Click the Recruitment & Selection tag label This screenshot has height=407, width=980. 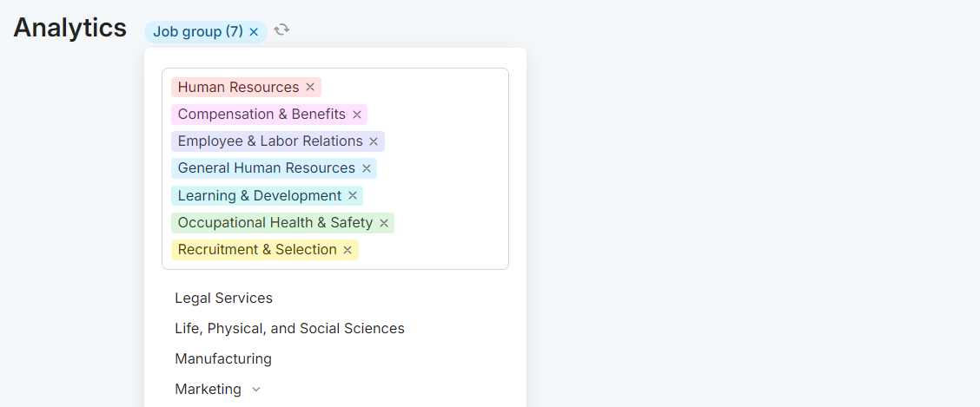(257, 250)
